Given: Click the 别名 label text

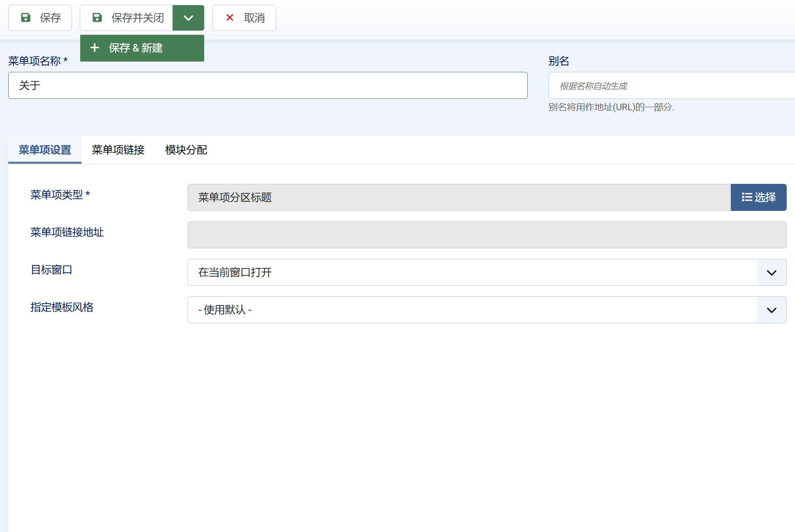Looking at the screenshot, I should (x=559, y=61).
